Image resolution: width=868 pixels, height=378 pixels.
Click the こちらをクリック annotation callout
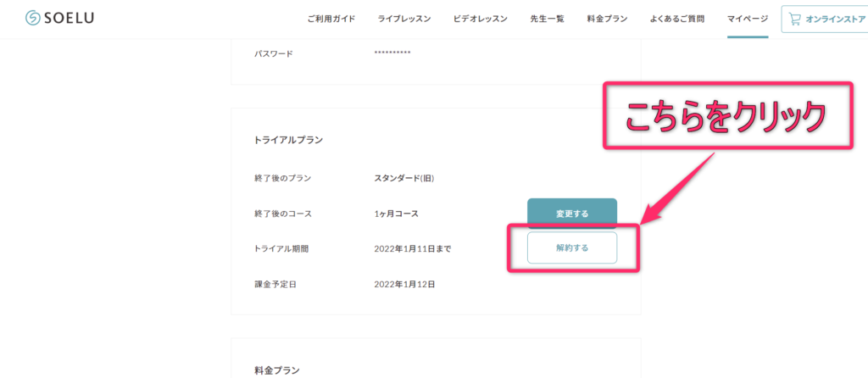[726, 117]
